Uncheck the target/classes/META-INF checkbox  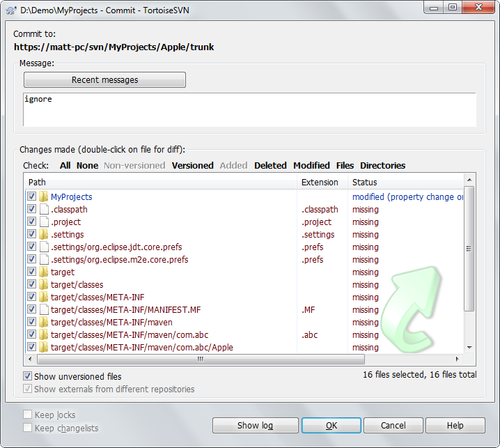point(31,298)
